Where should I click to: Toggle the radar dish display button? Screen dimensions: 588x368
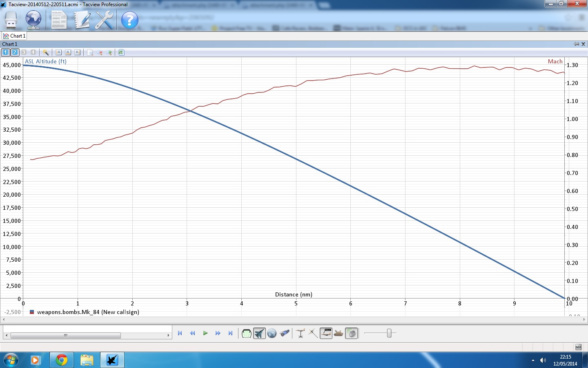(352, 334)
